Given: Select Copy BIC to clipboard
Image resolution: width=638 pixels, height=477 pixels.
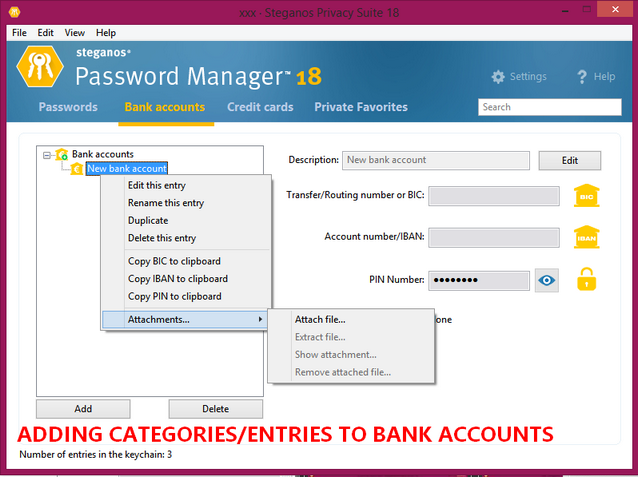Looking at the screenshot, I should point(186,261).
